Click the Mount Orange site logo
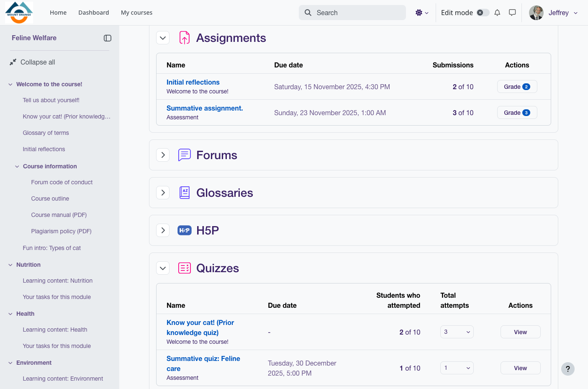 pyautogui.click(x=19, y=13)
